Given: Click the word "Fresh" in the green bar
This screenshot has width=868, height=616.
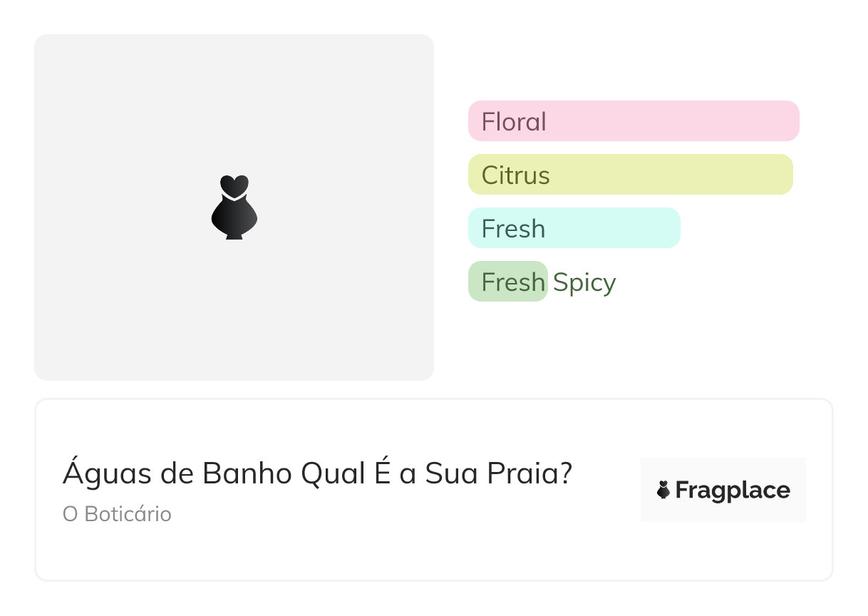Looking at the screenshot, I should pos(513,282).
